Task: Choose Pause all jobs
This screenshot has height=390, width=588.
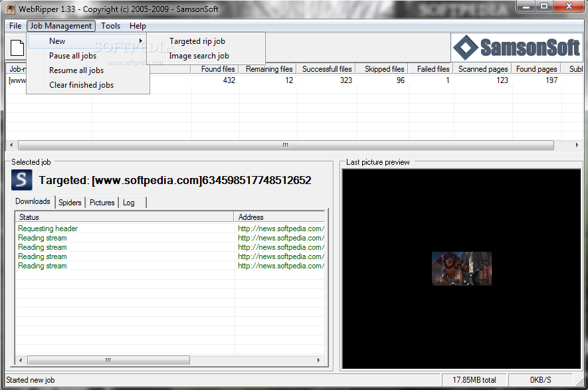Action: pyautogui.click(x=72, y=56)
